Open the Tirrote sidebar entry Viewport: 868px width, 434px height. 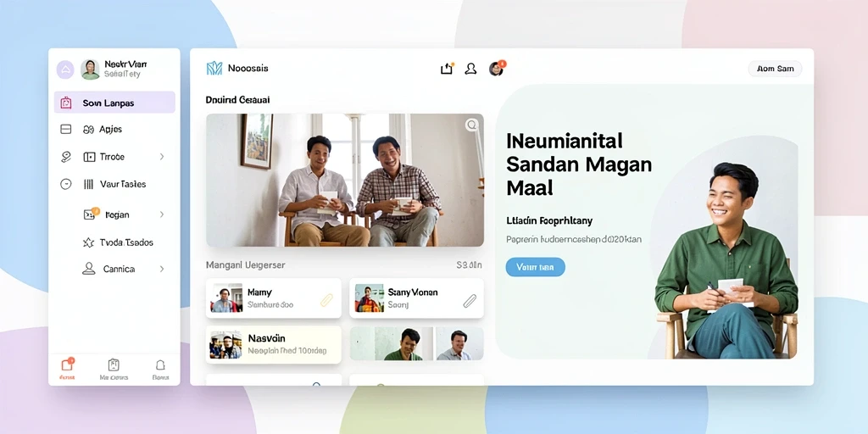[x=112, y=157]
